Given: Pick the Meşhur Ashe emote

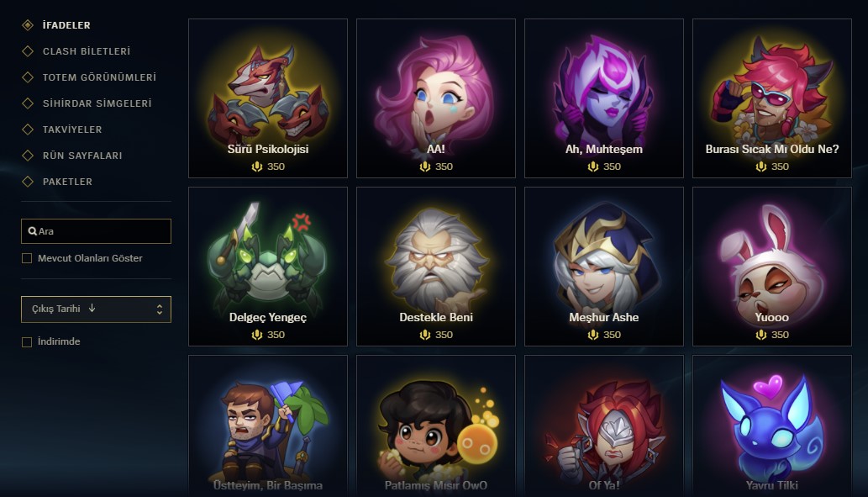Looking at the screenshot, I should (604, 267).
